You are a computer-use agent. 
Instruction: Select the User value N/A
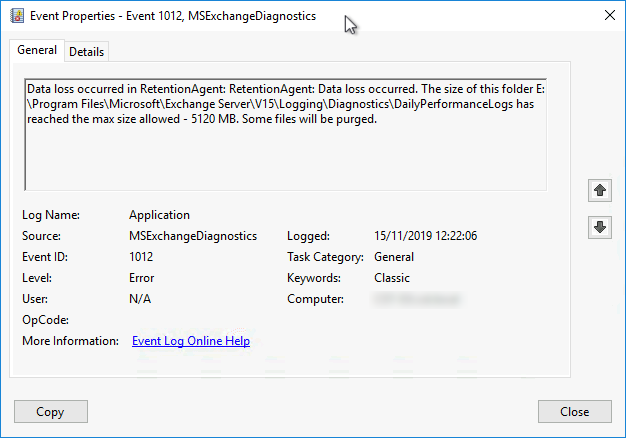point(140,299)
